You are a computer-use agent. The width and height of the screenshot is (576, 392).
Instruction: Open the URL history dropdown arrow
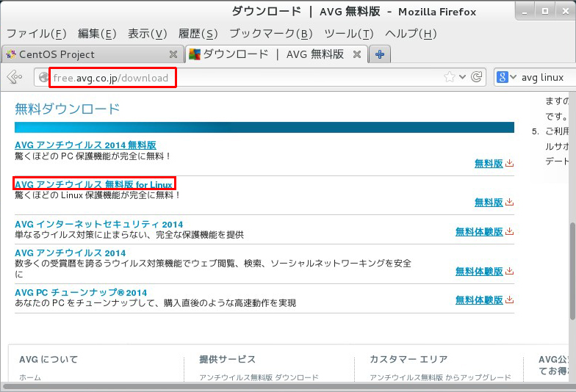pos(463,77)
